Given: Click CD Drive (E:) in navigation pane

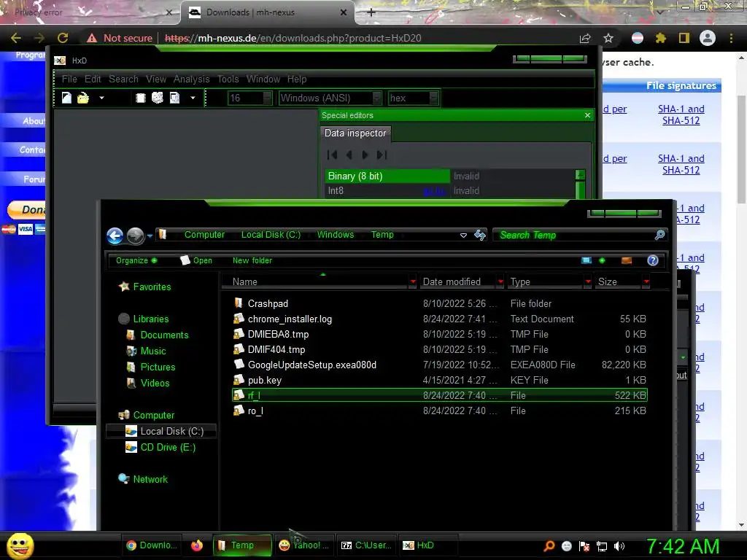Looking at the screenshot, I should [x=168, y=447].
